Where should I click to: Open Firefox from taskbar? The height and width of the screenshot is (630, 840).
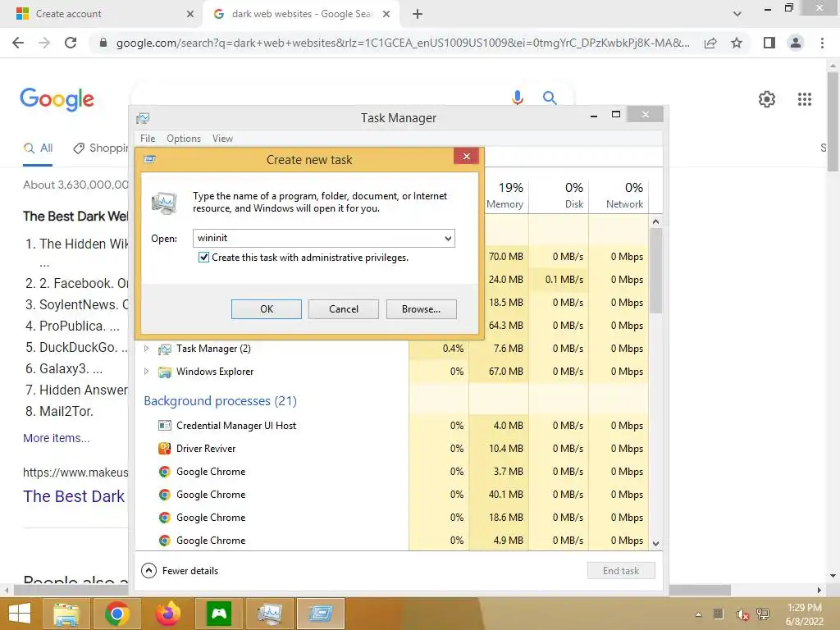[167, 614]
